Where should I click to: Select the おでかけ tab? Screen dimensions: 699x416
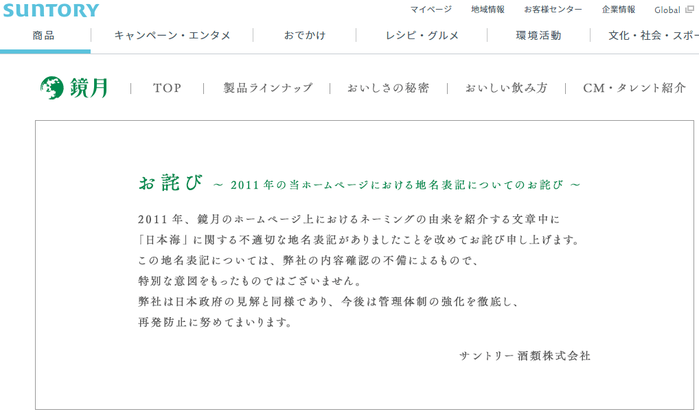point(304,35)
